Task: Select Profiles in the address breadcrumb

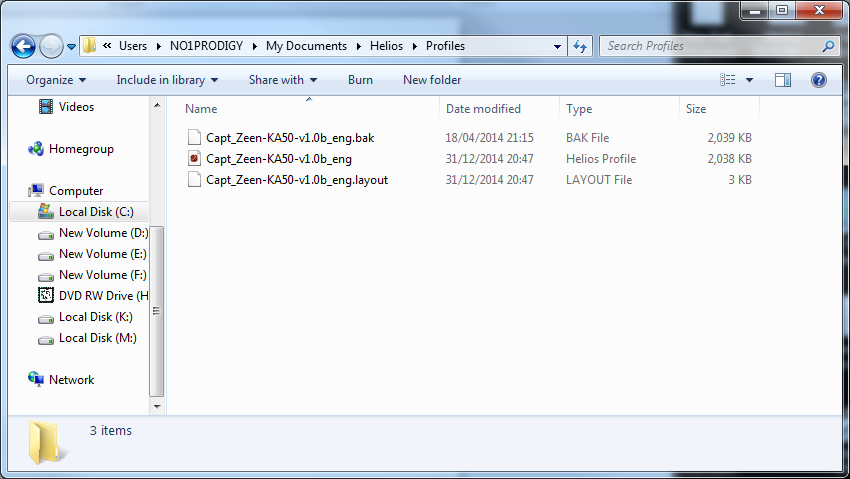Action: coord(445,46)
